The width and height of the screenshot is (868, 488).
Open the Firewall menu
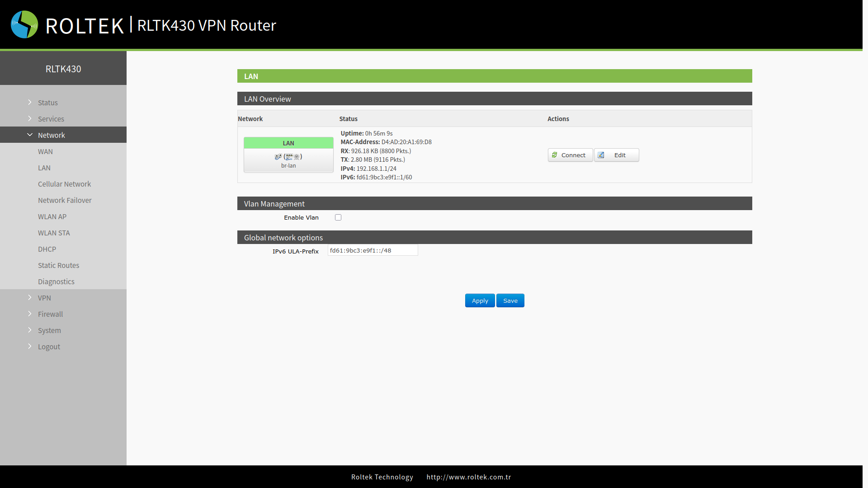(x=50, y=314)
